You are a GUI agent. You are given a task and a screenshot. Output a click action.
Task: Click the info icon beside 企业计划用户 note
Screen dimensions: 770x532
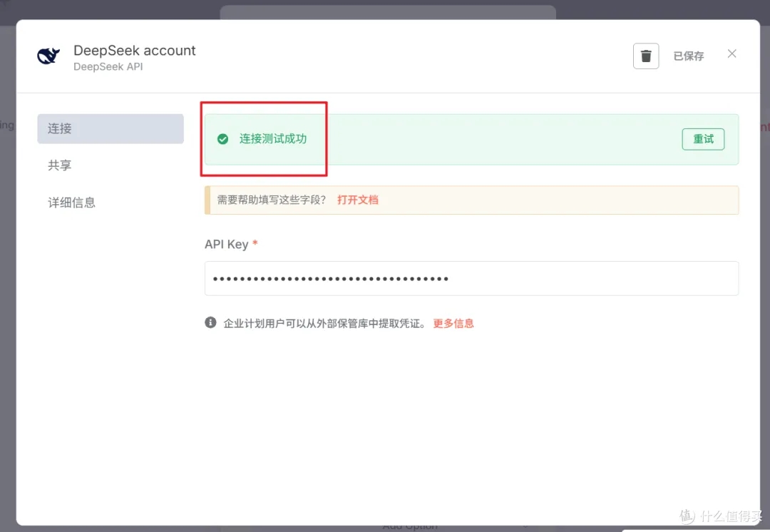(210, 322)
